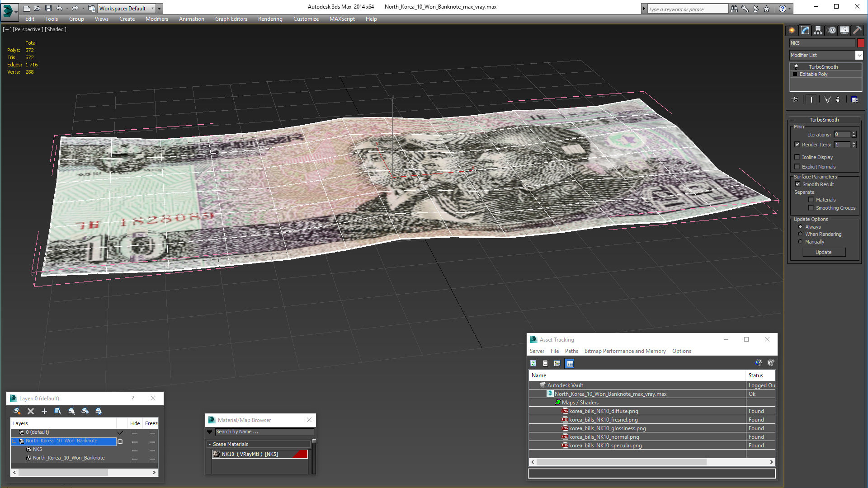This screenshot has width=868, height=488.
Task: Expand the InfoCenter search arrow
Action: coord(644,9)
